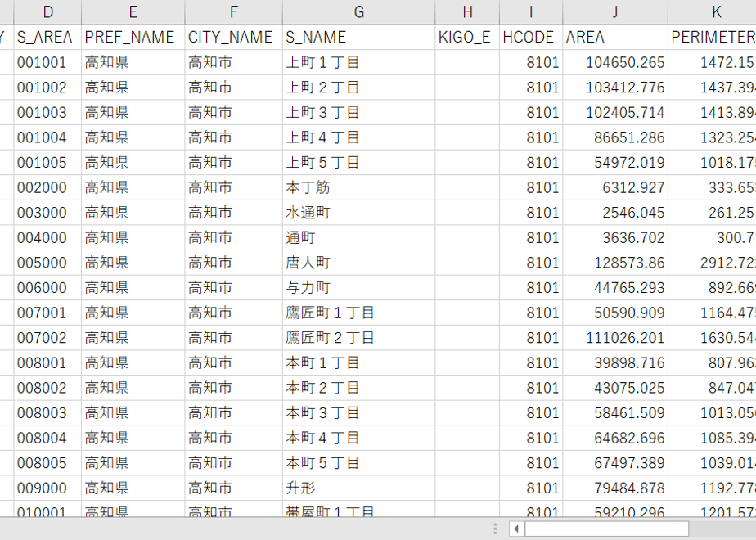Select AREA value 104650.265
This screenshot has width=756, height=540.
tap(615, 62)
